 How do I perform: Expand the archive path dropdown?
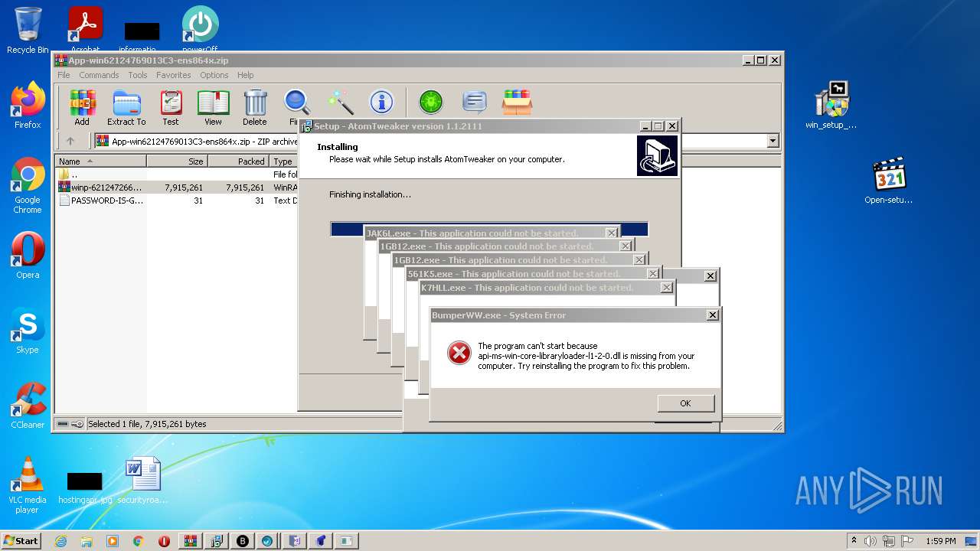[773, 141]
